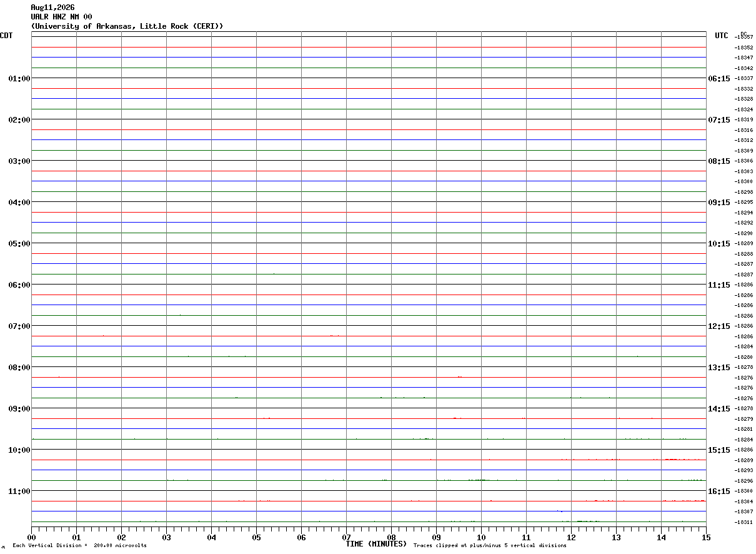Viewport: 756px width, 554px height.
Task: Click minute 15 on the time axis
Action: pos(706,537)
